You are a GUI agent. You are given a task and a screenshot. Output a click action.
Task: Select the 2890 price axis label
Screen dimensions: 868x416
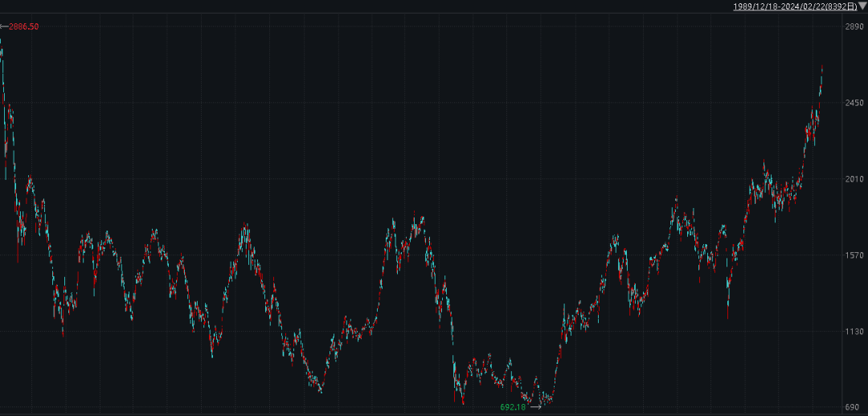pyautogui.click(x=853, y=27)
